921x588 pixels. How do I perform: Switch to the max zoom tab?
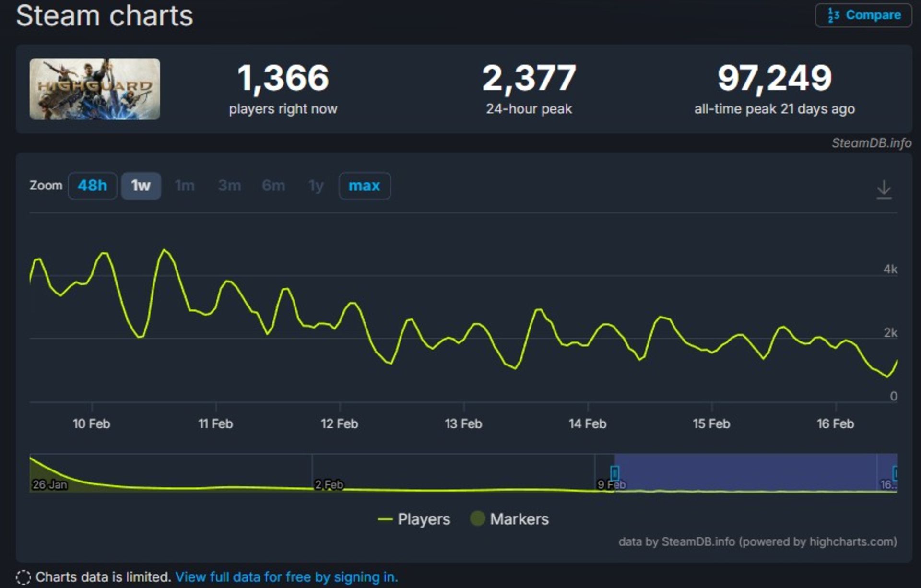(365, 186)
